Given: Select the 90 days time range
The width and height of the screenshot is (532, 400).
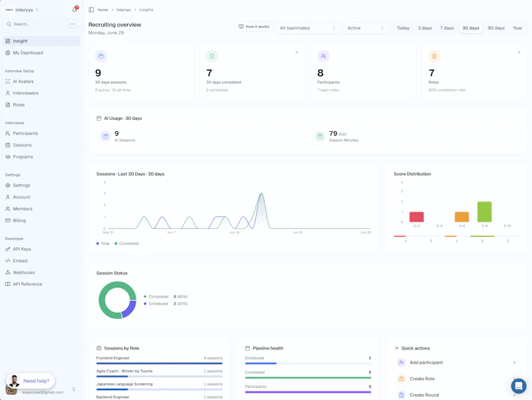Looking at the screenshot, I should click(496, 28).
